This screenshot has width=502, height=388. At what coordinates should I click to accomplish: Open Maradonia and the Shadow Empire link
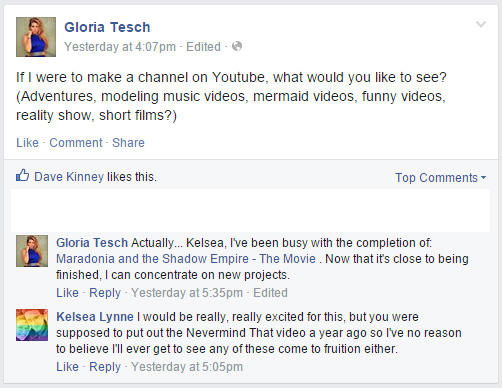point(186,259)
